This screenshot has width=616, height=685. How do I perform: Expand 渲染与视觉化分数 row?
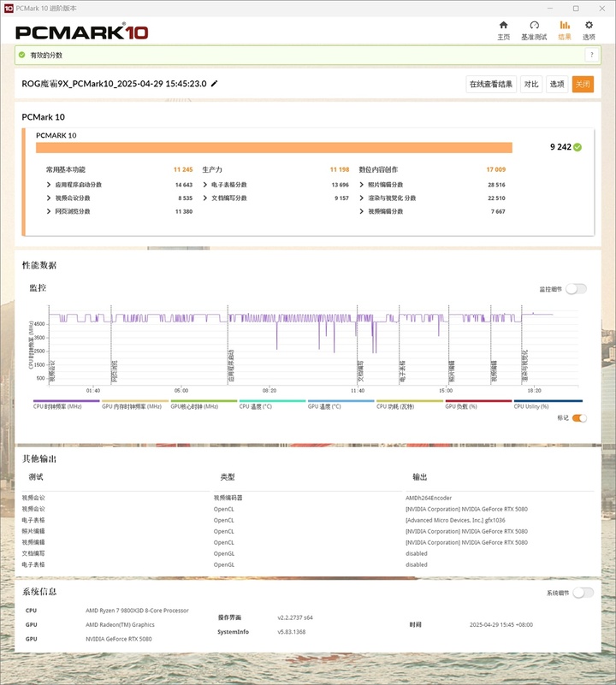coord(362,198)
